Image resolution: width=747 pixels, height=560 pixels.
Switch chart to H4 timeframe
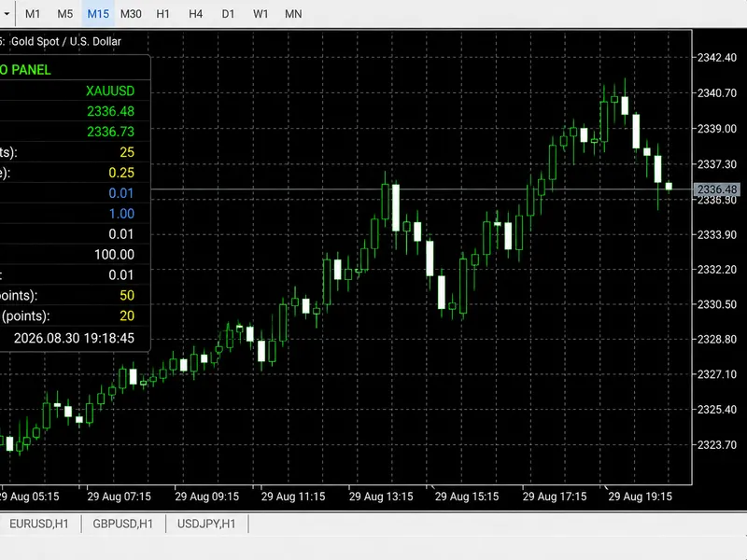(x=195, y=14)
